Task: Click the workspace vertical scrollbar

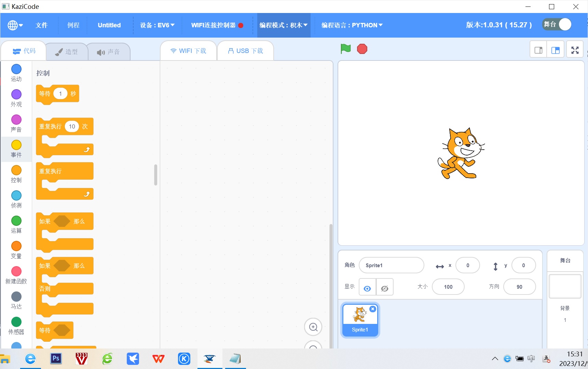Action: [330, 286]
